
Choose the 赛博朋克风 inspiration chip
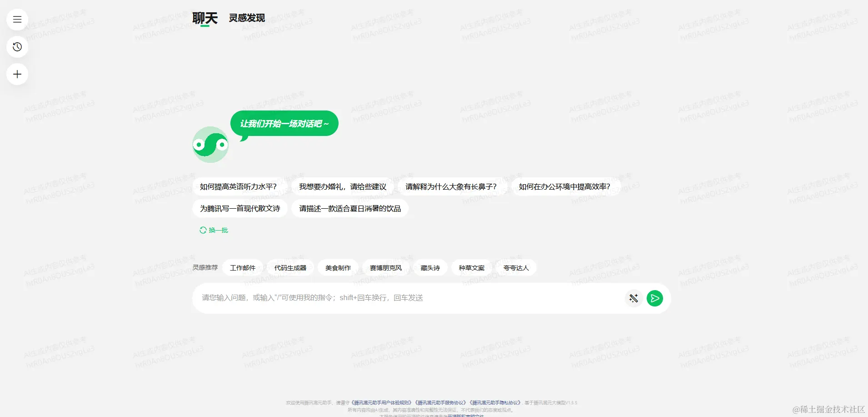coord(386,268)
